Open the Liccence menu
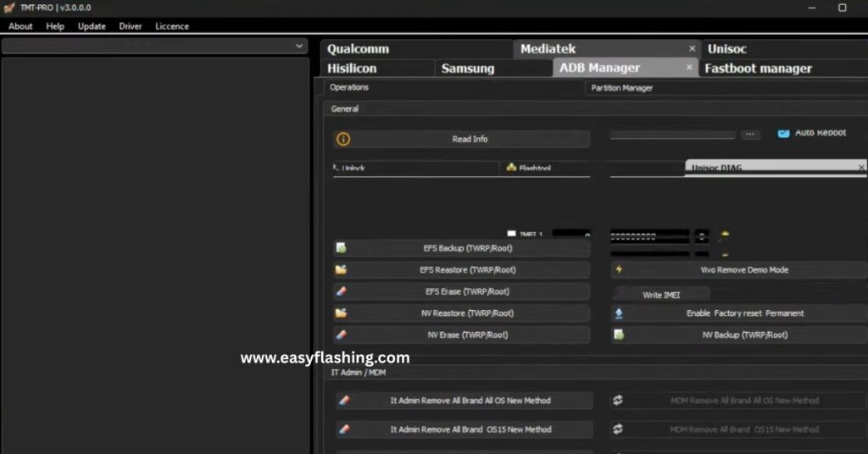The width and height of the screenshot is (868, 454). point(171,26)
